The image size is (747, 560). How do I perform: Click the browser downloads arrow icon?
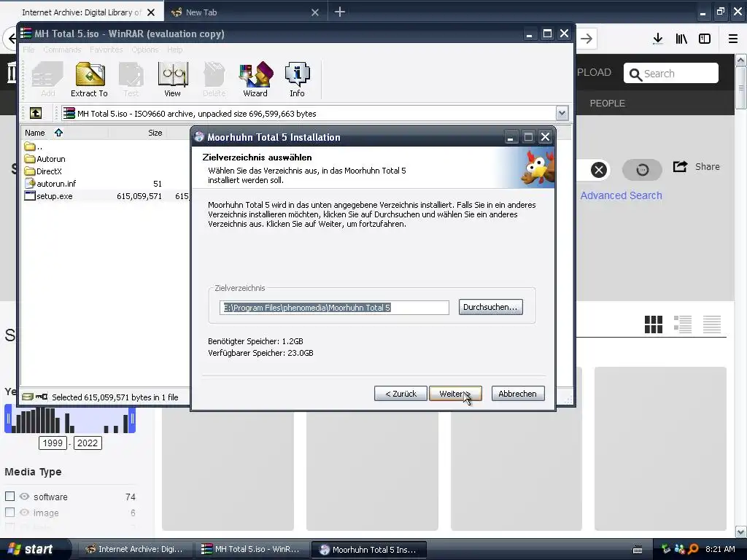[x=657, y=39]
